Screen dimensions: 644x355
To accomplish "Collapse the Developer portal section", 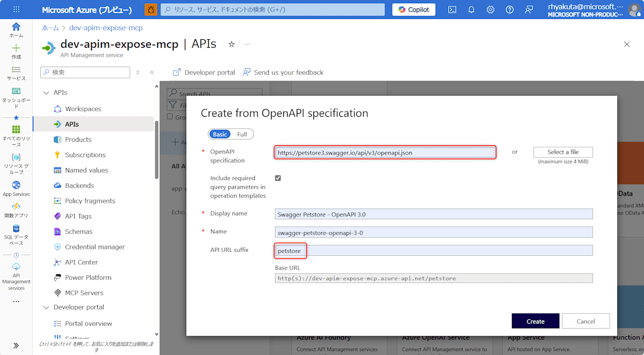I will point(45,307).
